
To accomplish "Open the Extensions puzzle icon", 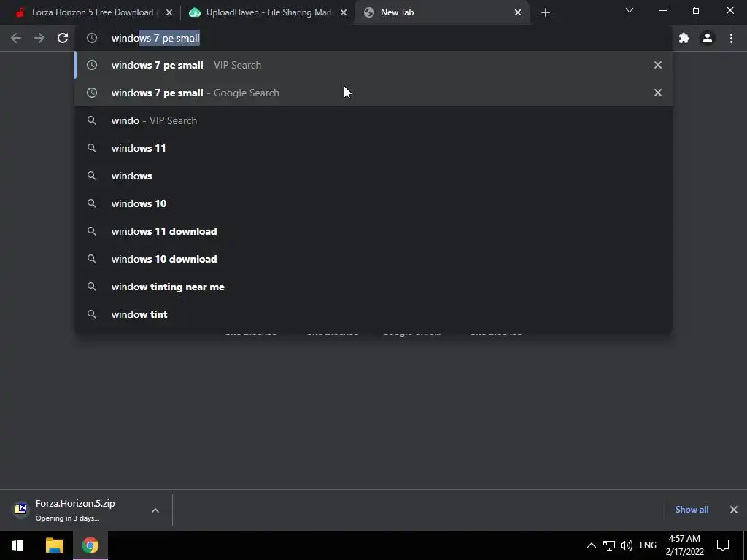I will (684, 38).
